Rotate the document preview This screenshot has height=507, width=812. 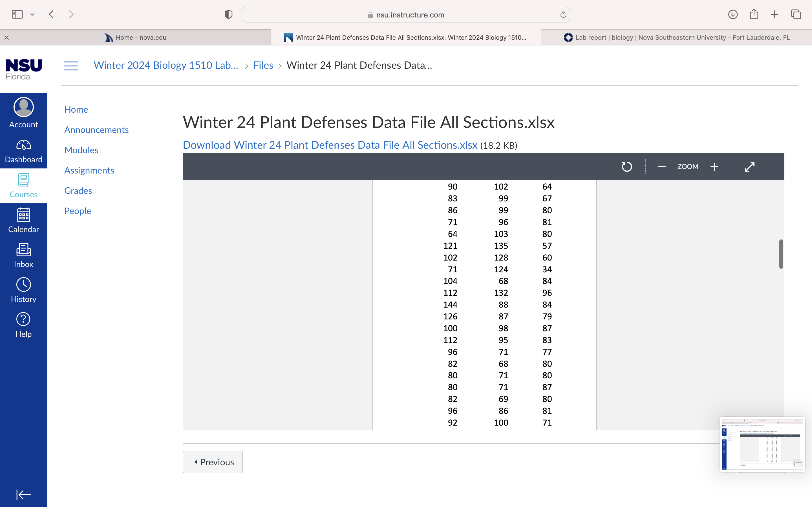(x=626, y=167)
